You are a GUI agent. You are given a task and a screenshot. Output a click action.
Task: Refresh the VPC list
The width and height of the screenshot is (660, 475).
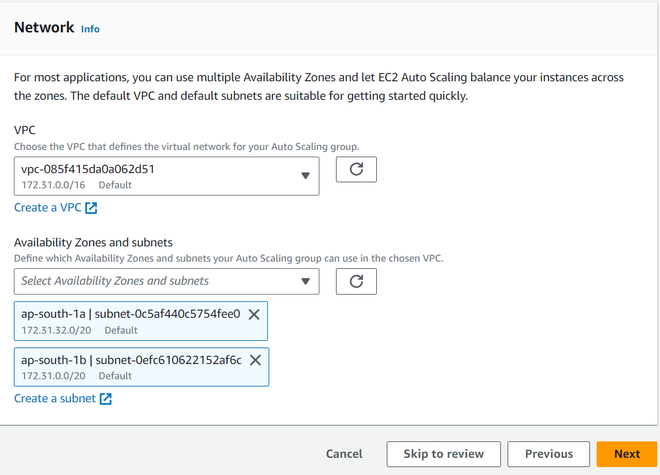(356, 170)
